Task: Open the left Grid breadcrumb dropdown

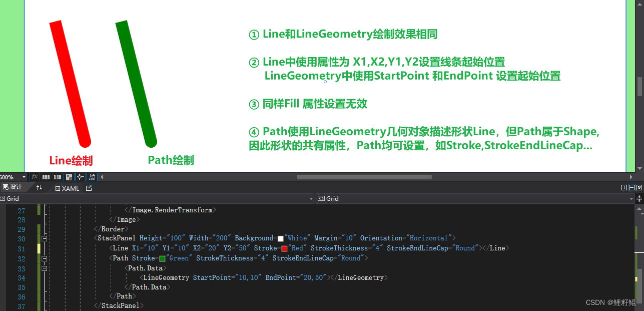Action: pos(311,198)
